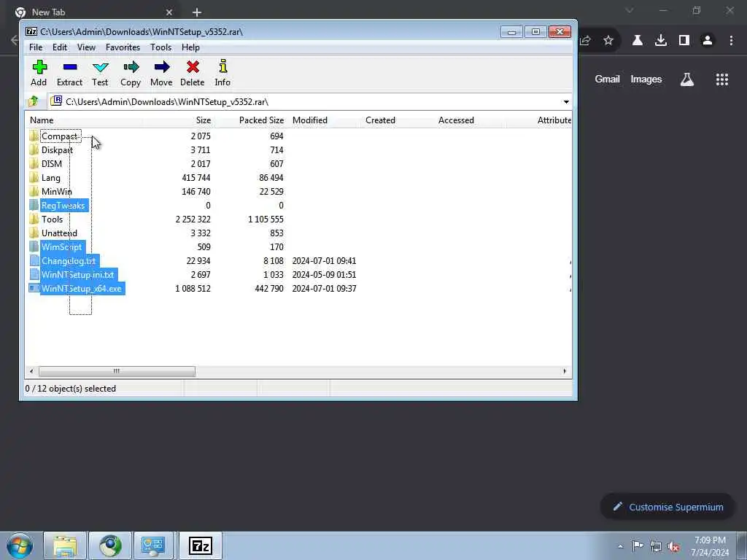Select the Lang folder icon

(x=34, y=178)
